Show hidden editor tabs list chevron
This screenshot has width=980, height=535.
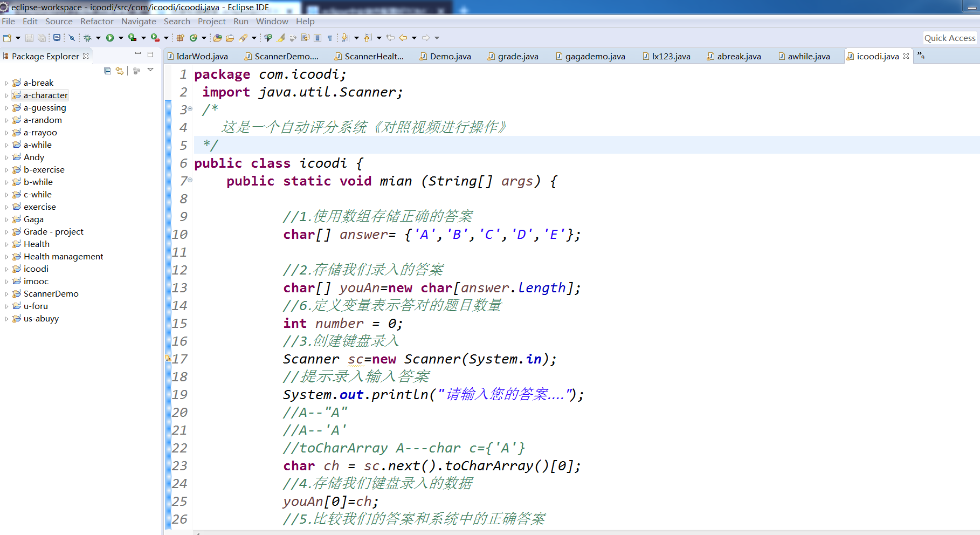point(921,56)
